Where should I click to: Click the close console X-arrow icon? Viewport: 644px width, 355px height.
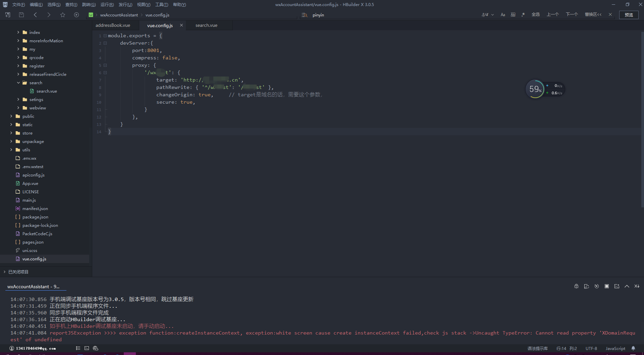coord(637,286)
